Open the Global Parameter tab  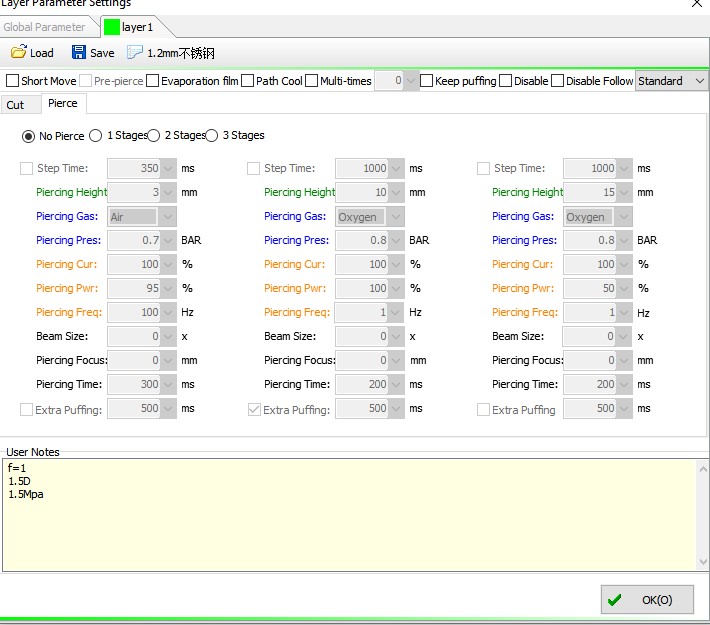pos(45,27)
